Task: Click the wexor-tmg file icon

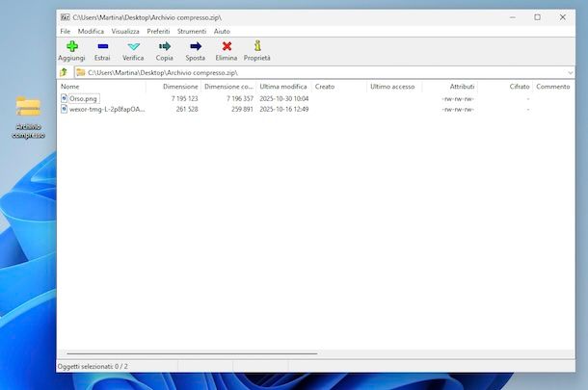Action: [x=65, y=109]
